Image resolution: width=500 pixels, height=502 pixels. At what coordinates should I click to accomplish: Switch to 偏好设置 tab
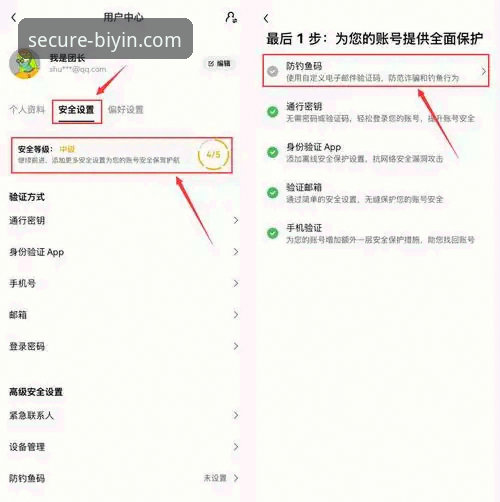click(126, 109)
